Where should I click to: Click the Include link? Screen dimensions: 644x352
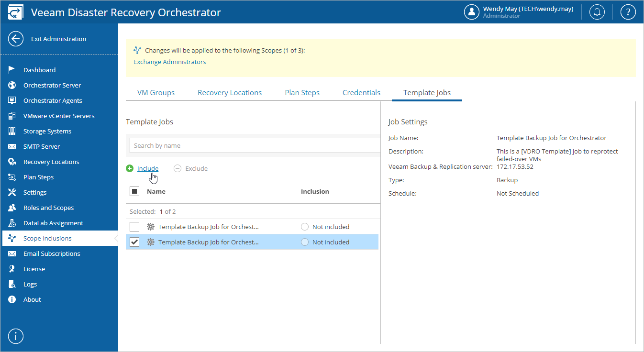click(148, 168)
